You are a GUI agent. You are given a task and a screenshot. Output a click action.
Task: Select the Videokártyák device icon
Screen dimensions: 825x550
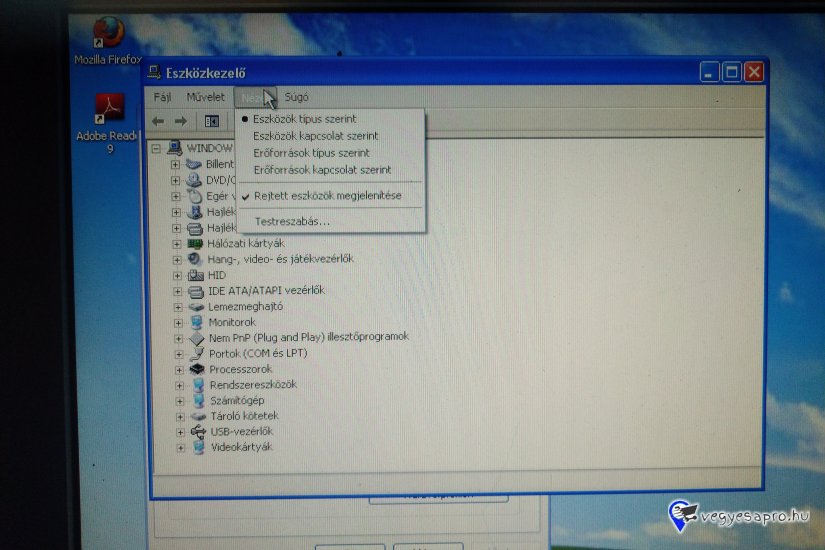pos(198,447)
